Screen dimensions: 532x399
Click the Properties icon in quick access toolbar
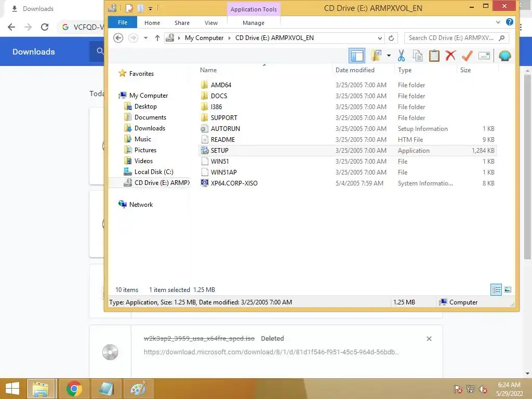[x=129, y=8]
